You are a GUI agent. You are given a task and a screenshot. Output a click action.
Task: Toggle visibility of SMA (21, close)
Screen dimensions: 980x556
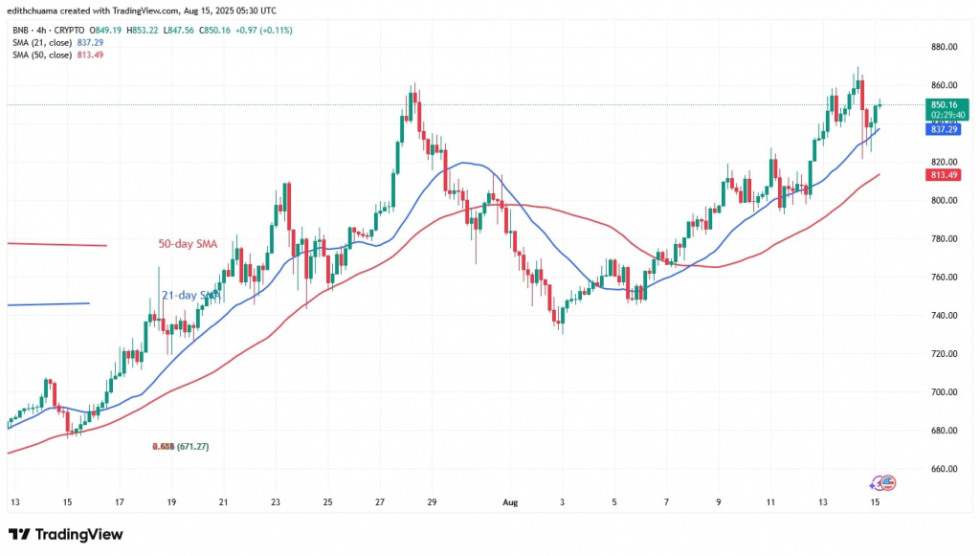[x=43, y=42]
